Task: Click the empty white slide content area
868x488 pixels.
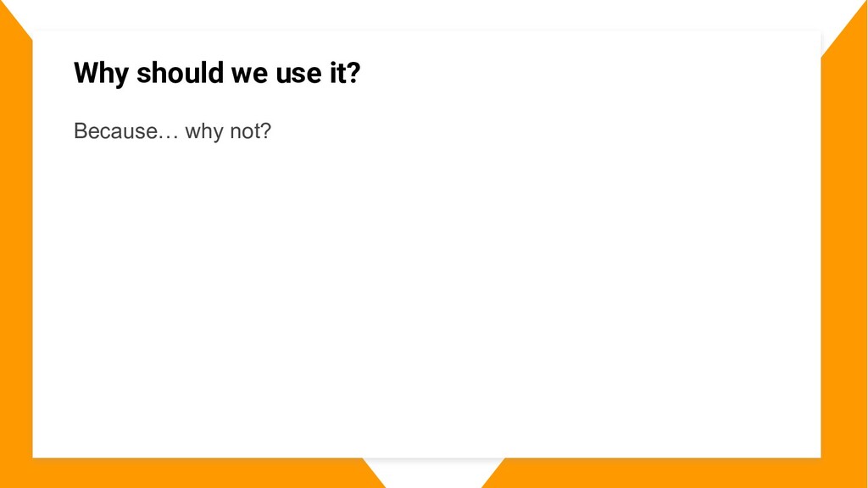Action: point(426,299)
